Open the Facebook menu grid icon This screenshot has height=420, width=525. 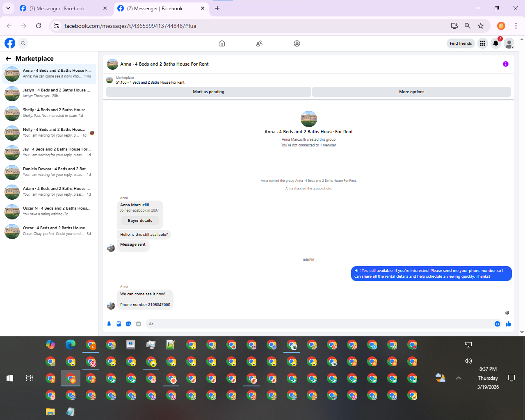pyautogui.click(x=483, y=43)
